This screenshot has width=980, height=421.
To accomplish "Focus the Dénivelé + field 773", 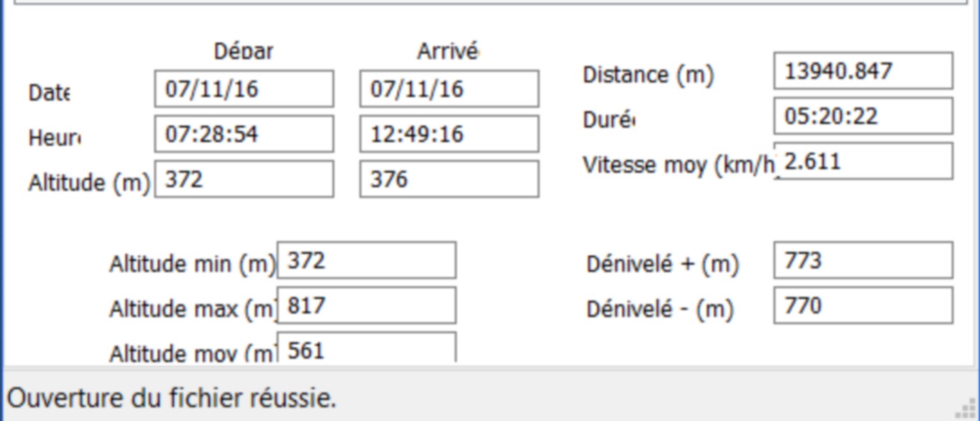I will click(864, 260).
